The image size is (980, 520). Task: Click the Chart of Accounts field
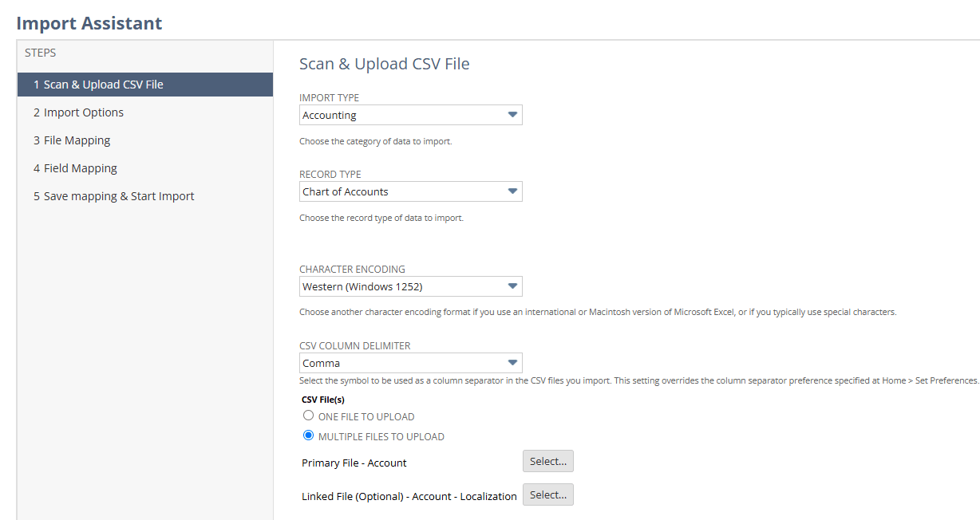click(x=411, y=191)
